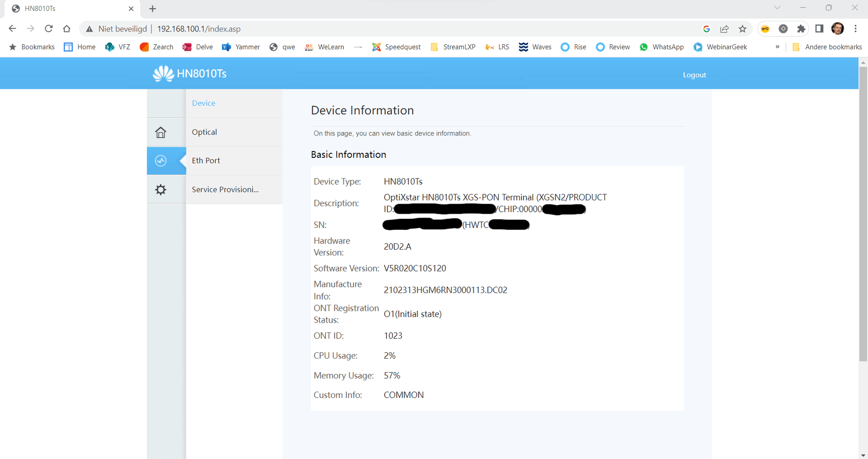
Task: Select the status monitor sidebar icon
Action: (x=161, y=161)
